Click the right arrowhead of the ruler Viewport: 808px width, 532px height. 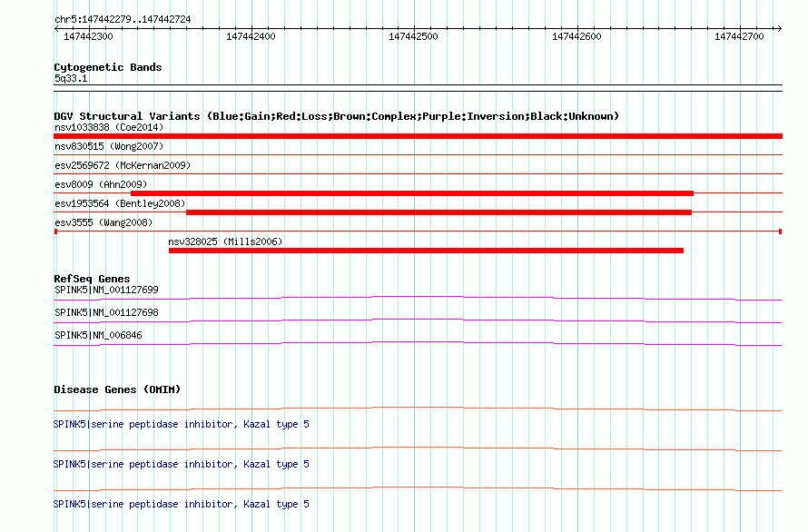pyautogui.click(x=780, y=28)
